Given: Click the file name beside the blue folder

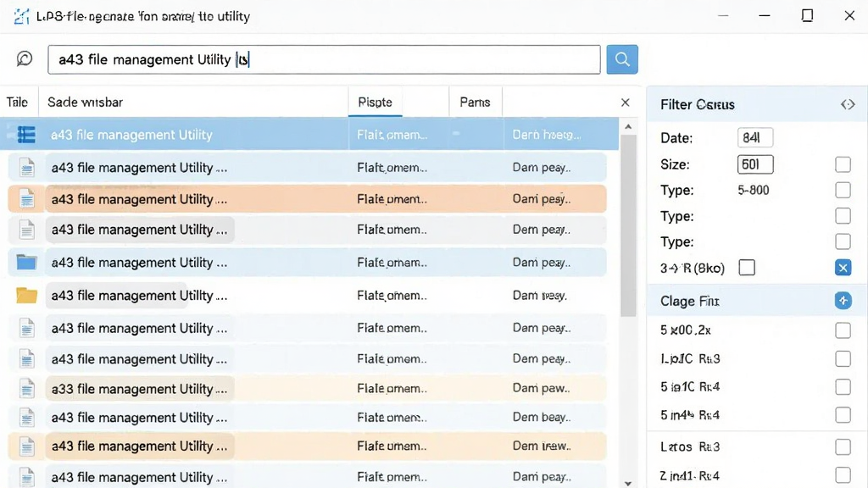Looking at the screenshot, I should [x=139, y=263].
